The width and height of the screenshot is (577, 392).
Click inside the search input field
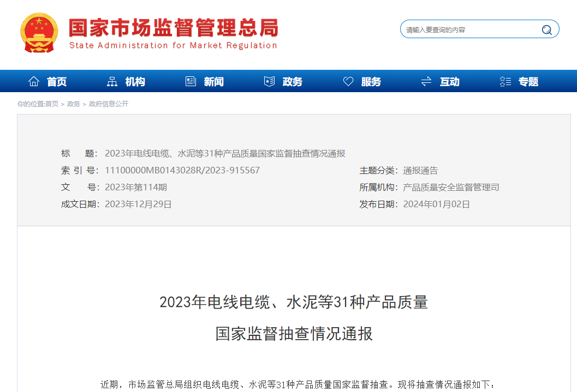pyautogui.click(x=469, y=29)
